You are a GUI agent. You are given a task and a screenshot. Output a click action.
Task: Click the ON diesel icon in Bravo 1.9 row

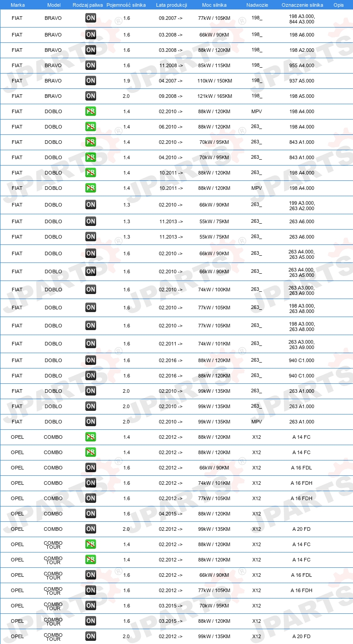[91, 81]
